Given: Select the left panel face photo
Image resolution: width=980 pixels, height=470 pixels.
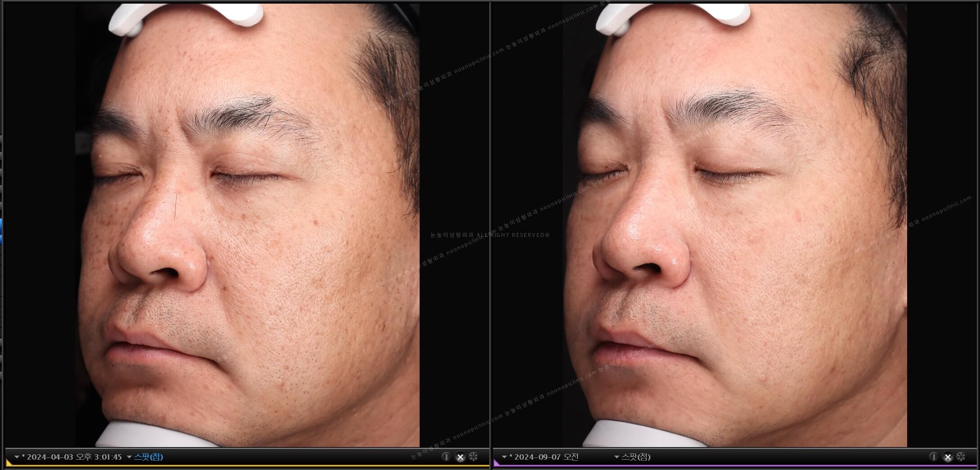Looking at the screenshot, I should pos(247,225).
